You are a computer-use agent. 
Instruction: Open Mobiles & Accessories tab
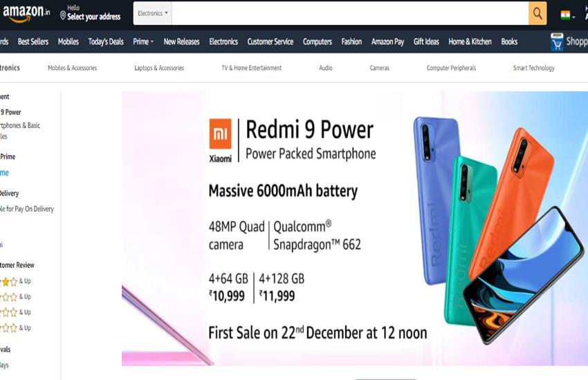pos(73,68)
